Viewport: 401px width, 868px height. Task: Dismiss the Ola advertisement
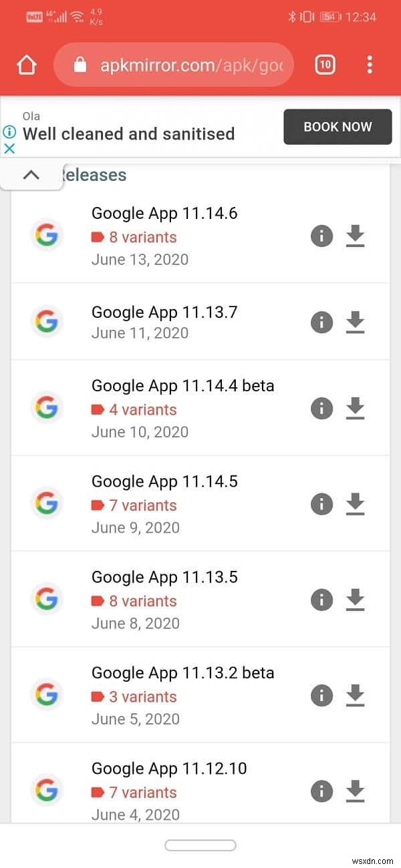(10, 148)
